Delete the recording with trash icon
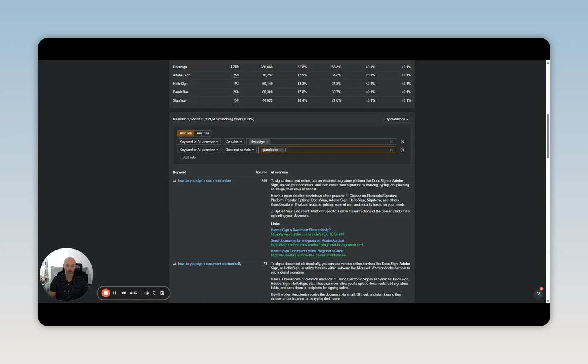Viewport: 588px width, 364px height. click(x=162, y=293)
